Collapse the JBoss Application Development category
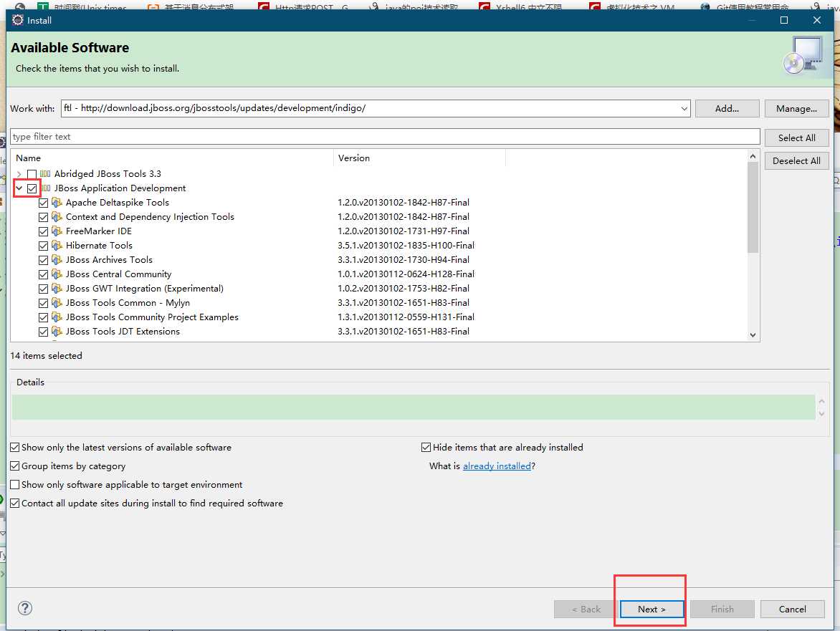Screen dimensions: 840x631 pos(19,188)
